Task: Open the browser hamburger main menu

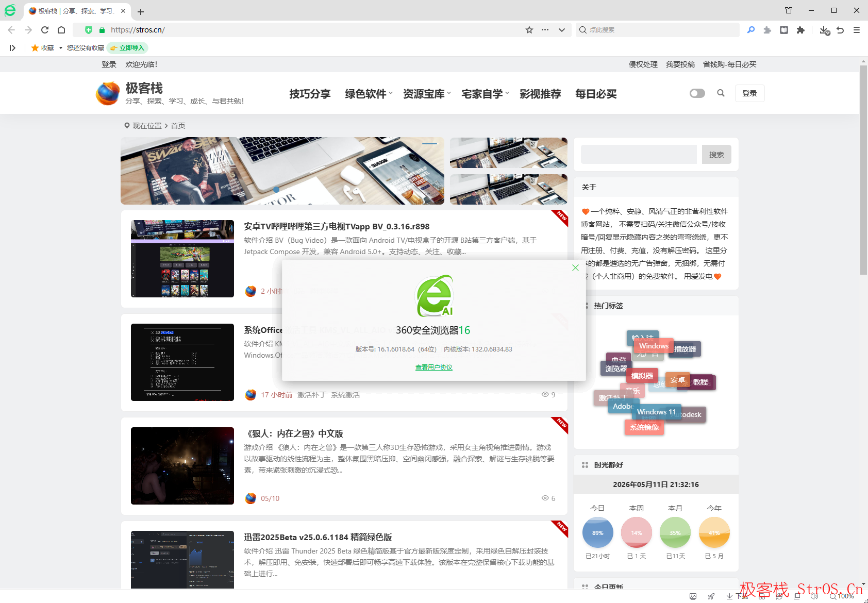Action: [857, 30]
